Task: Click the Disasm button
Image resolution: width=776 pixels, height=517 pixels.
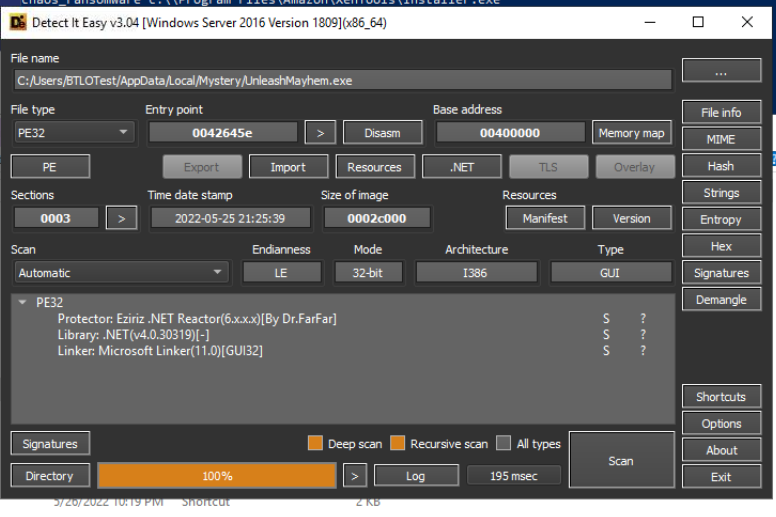Action: pos(382,132)
